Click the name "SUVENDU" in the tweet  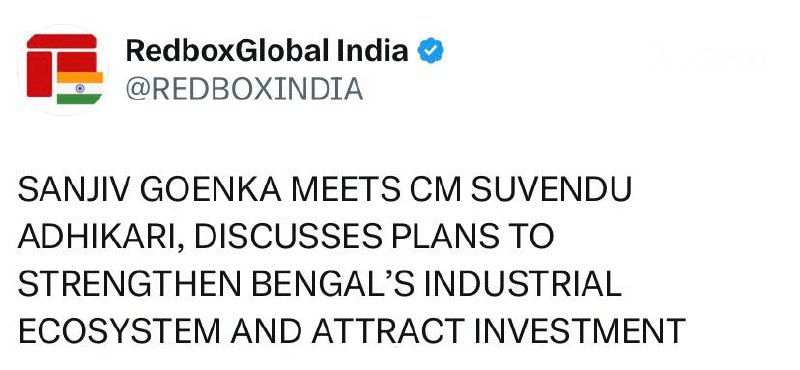(551, 190)
